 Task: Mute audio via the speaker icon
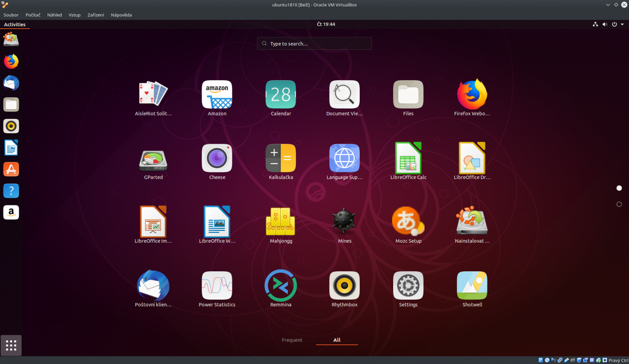605,24
